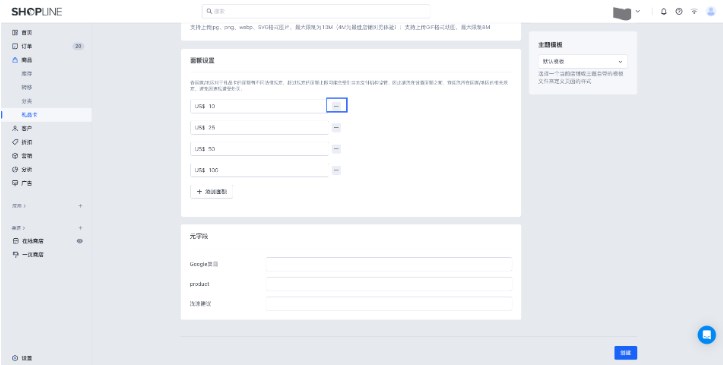Preview online store via eye icon

tap(80, 241)
